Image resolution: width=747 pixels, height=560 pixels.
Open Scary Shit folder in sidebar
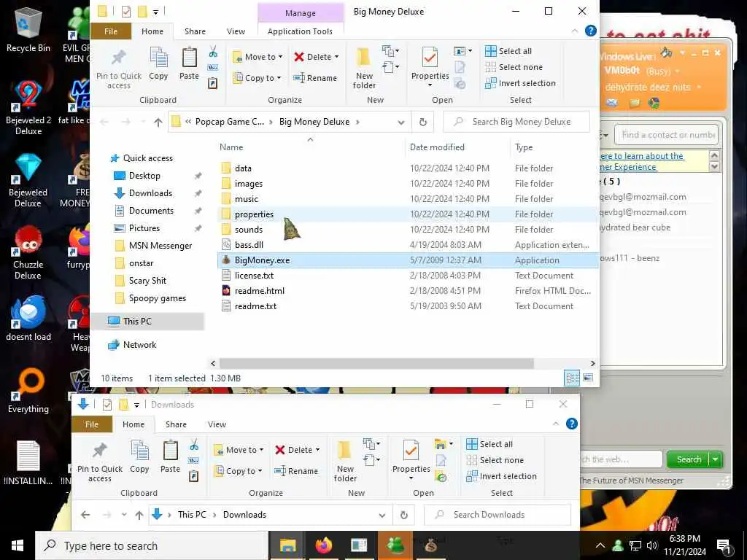tap(147, 281)
